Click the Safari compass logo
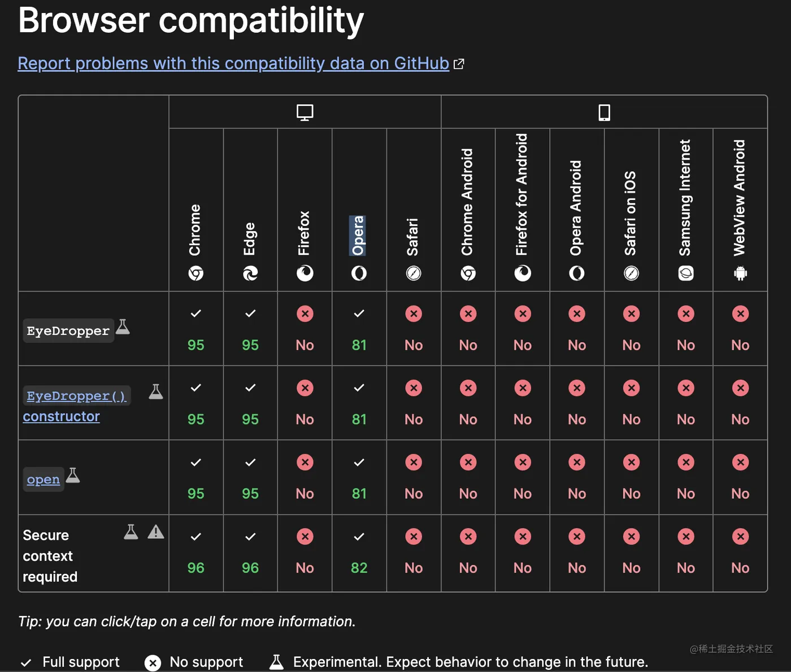 414,273
